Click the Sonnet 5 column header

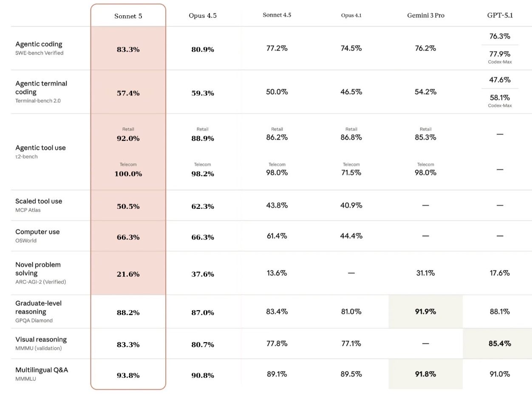pyautogui.click(x=128, y=16)
